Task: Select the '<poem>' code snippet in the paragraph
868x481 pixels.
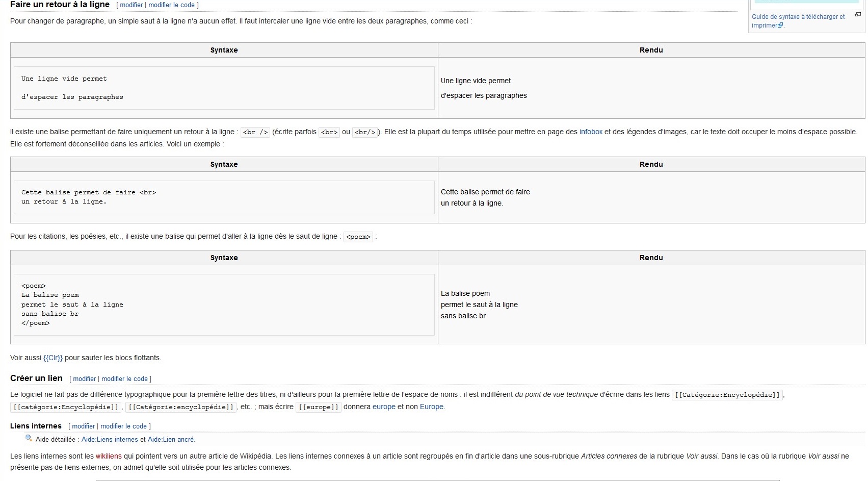Action: click(x=358, y=236)
